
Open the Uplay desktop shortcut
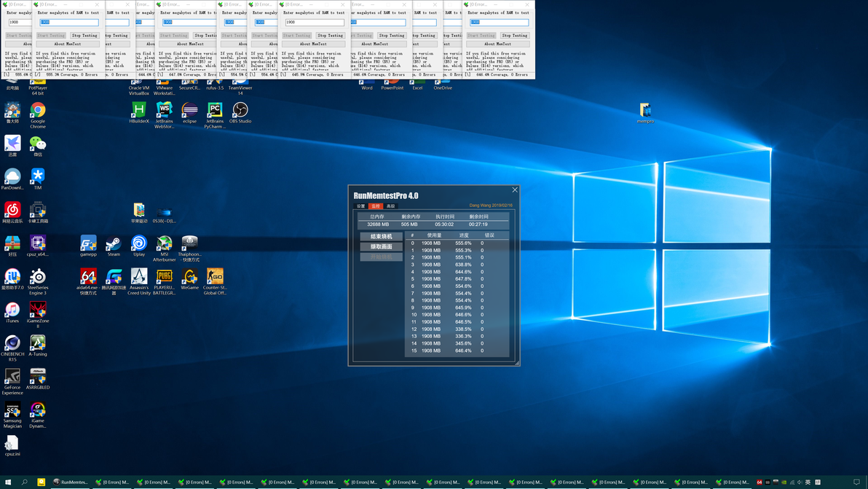coord(139,243)
